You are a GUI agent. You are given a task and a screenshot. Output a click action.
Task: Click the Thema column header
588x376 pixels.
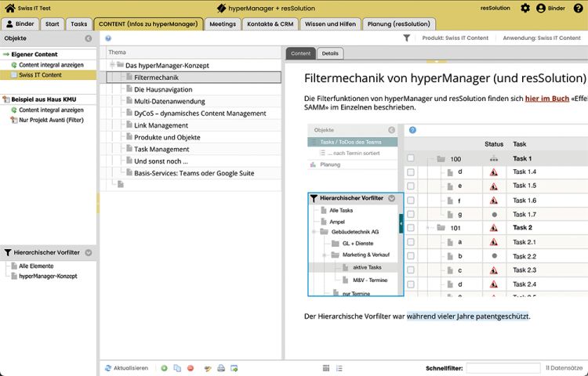pos(117,52)
